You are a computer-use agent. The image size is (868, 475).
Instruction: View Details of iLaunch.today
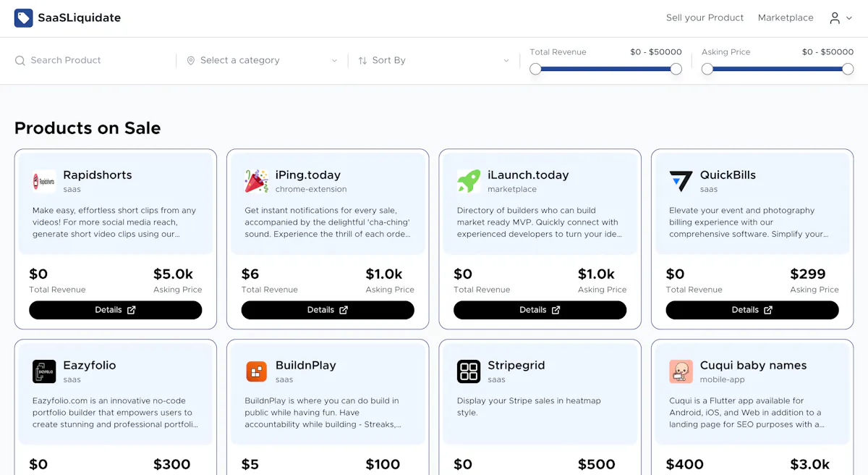coord(540,310)
